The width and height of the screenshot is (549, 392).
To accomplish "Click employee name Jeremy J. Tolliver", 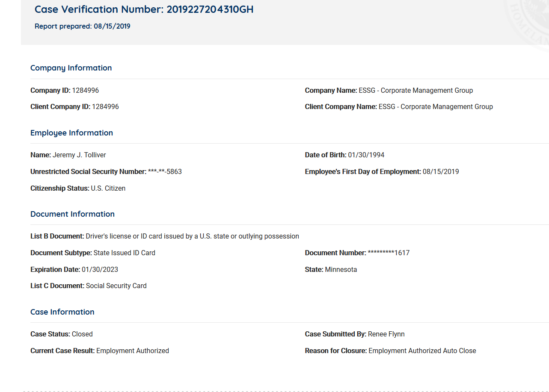I will tap(79, 155).
